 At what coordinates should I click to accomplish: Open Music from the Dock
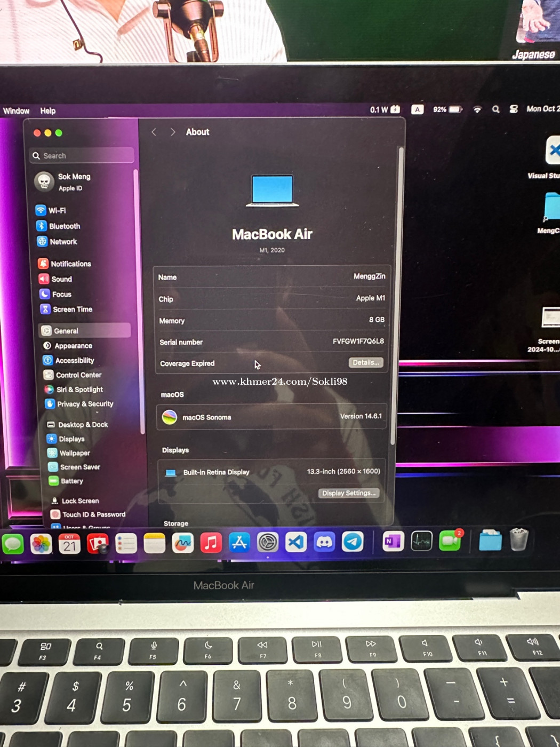(x=211, y=543)
